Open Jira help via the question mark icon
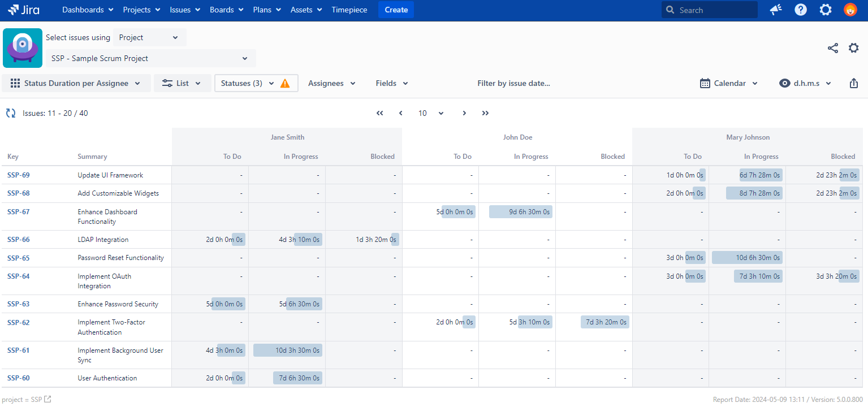The image size is (868, 407). click(800, 10)
